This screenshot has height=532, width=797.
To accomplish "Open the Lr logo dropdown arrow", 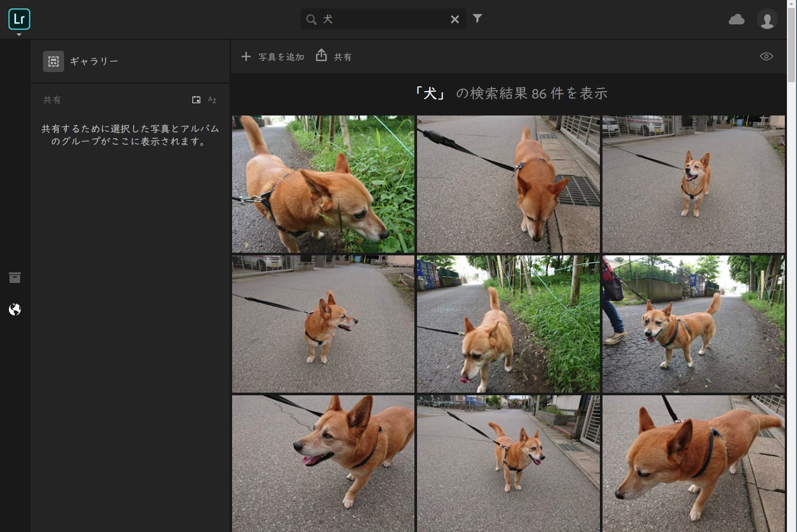I will (x=20, y=33).
